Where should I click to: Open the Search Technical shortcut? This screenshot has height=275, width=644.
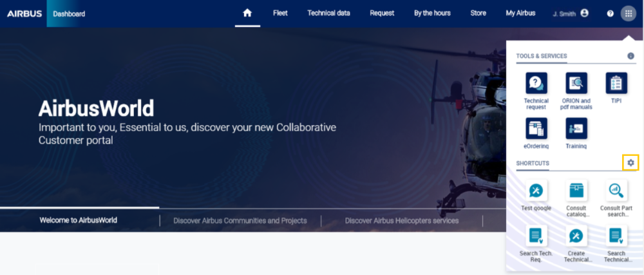pyautogui.click(x=616, y=244)
